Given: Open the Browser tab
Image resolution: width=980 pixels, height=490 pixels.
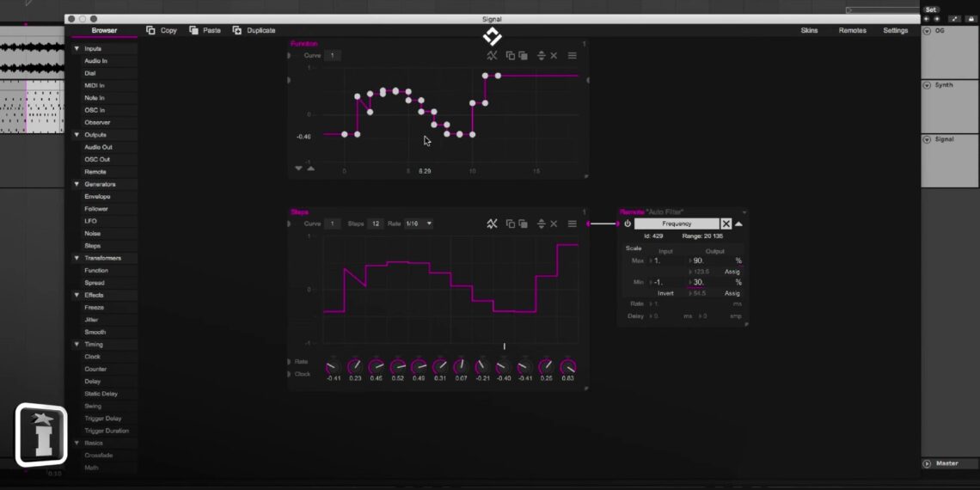Looking at the screenshot, I should click(x=104, y=30).
